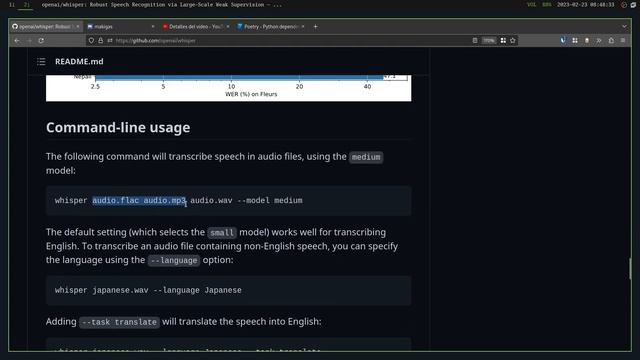Click the padlock site security icon

point(100,40)
